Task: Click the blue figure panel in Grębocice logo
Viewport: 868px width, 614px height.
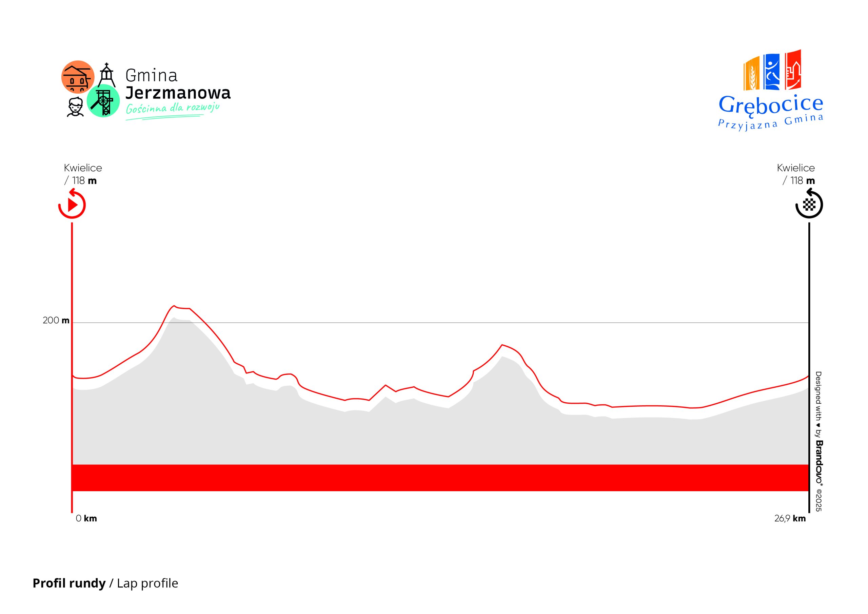Action: click(x=771, y=72)
